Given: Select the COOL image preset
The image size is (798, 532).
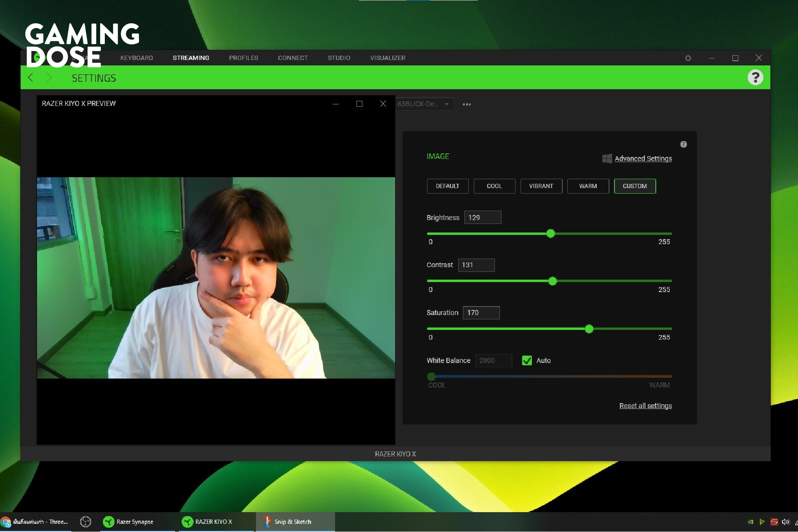Looking at the screenshot, I should (x=494, y=186).
